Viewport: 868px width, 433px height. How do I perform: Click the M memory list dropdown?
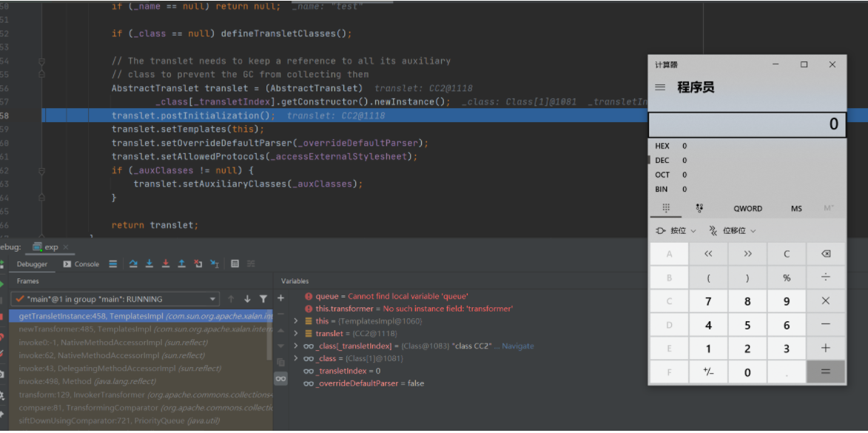click(829, 208)
